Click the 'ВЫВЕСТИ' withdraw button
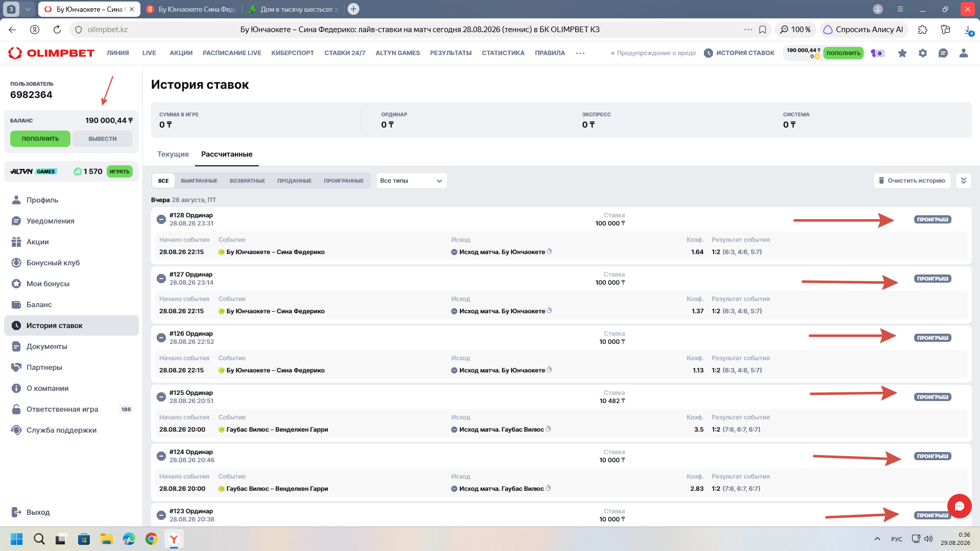This screenshot has height=551, width=980. pos(103,139)
